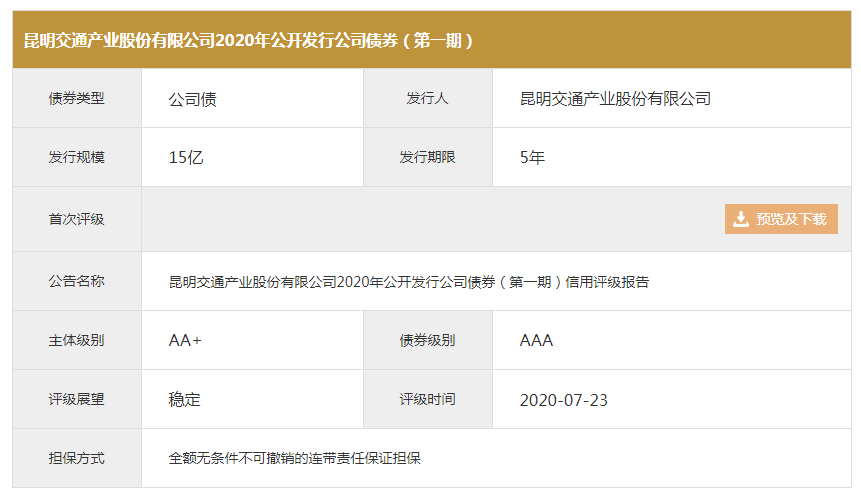The width and height of the screenshot is (861, 500).
Task: Click the 债券级别 label
Action: (x=427, y=340)
